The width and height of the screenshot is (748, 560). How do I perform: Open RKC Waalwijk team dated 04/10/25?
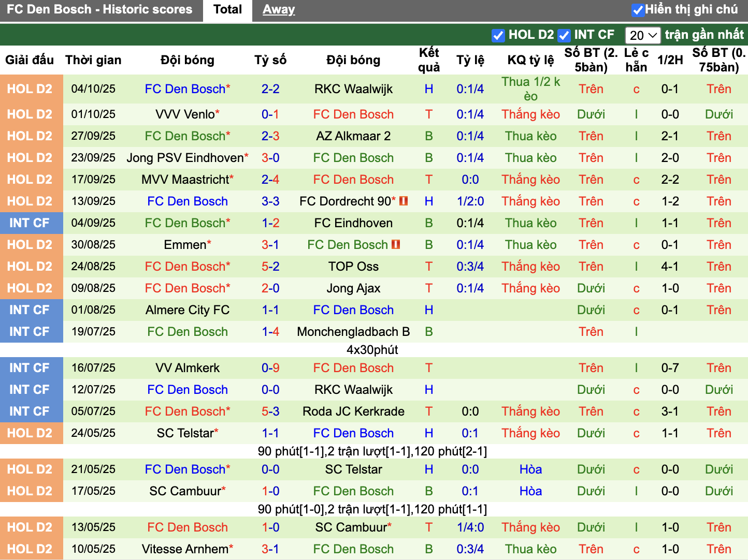click(x=353, y=89)
